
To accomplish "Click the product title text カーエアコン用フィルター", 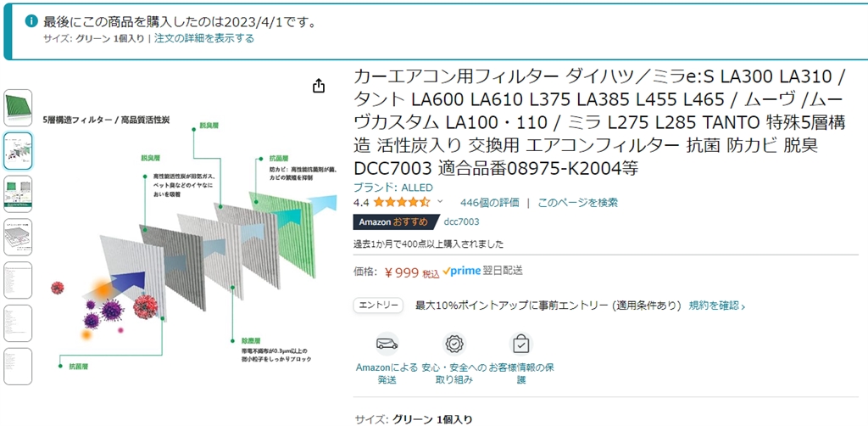I will (x=455, y=76).
